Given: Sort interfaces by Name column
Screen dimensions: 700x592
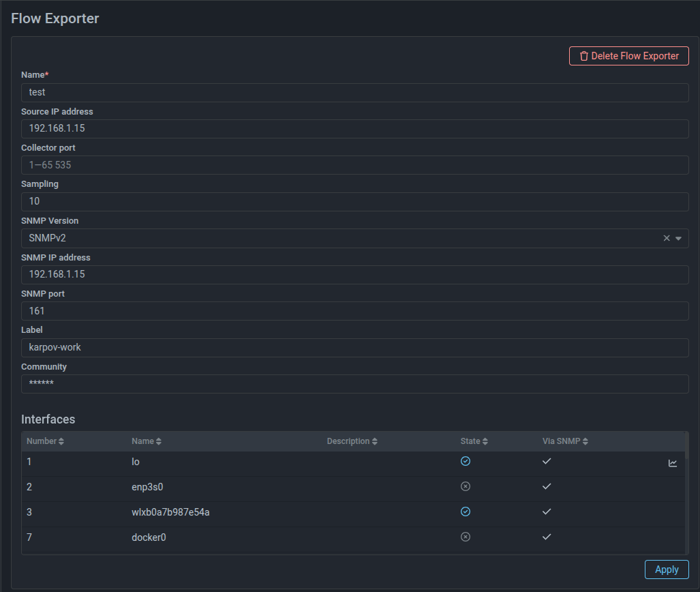Looking at the screenshot, I should 147,441.
